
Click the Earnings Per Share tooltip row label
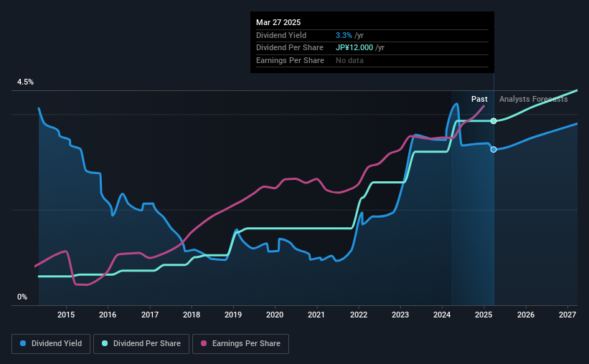pos(290,60)
